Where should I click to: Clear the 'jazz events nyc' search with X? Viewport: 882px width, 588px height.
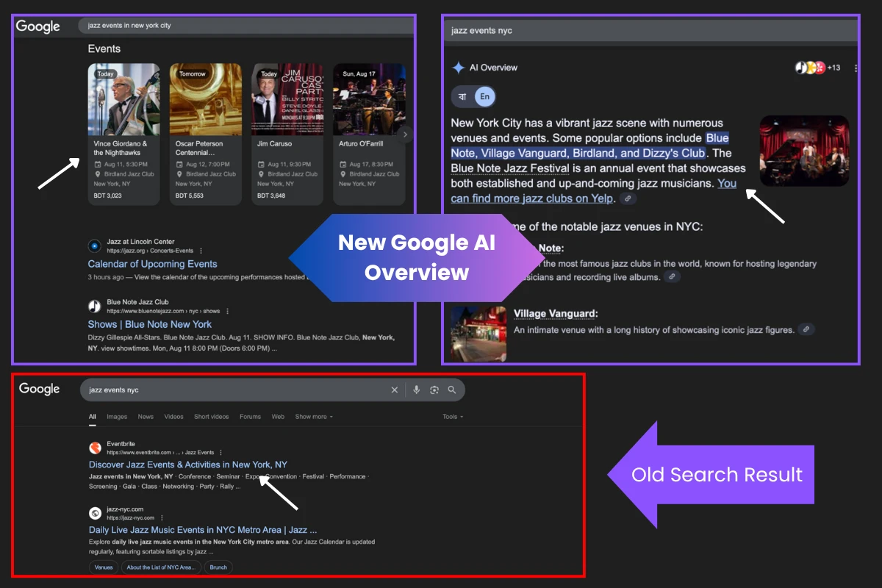395,390
